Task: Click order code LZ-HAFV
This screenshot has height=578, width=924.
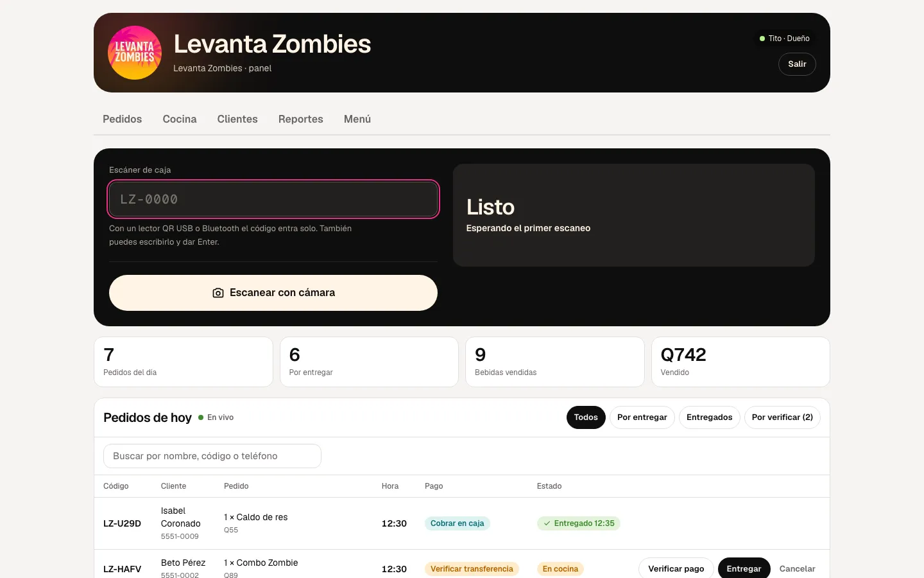Action: 122,569
